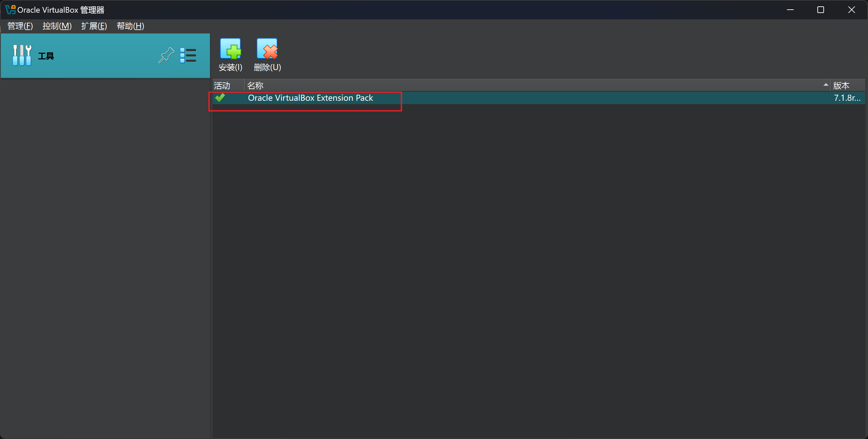
Task: Click the green active checkmark icon
Action: point(220,98)
